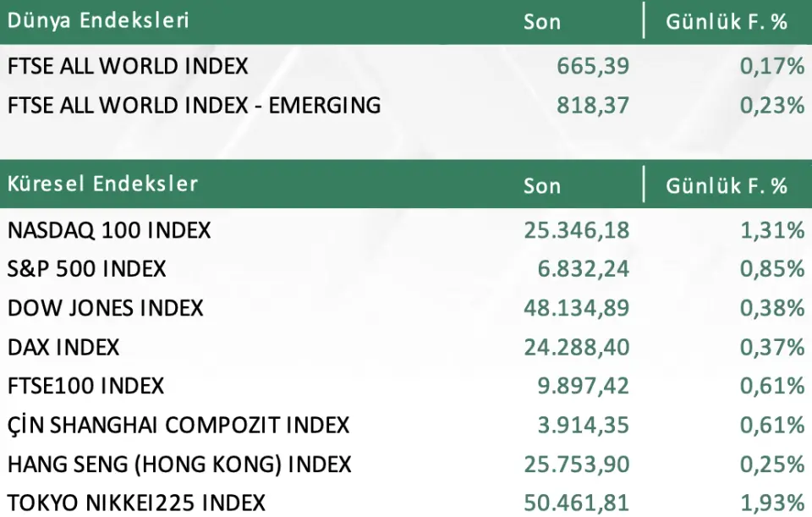Screen dimensions: 812x517
Task: Select the NASDAQ 100 INDEX row
Action: 109,229
